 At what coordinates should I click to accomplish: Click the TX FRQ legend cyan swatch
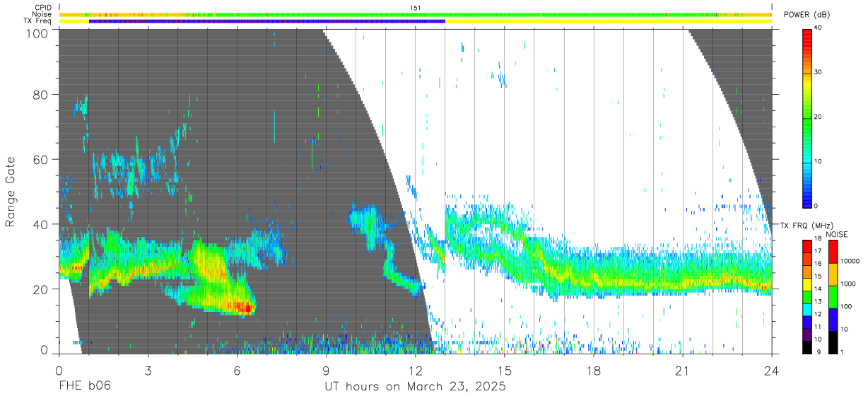807,309
